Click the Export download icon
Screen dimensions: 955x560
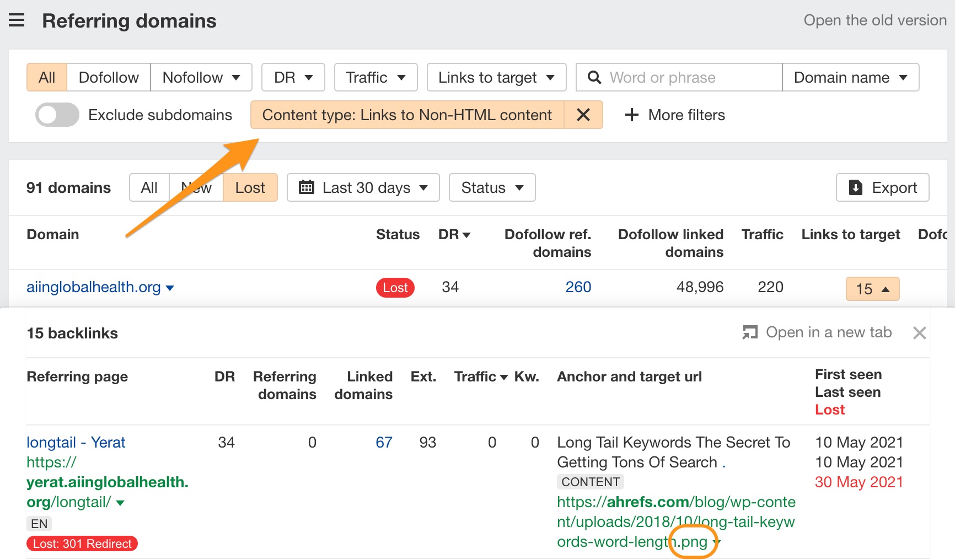point(855,188)
